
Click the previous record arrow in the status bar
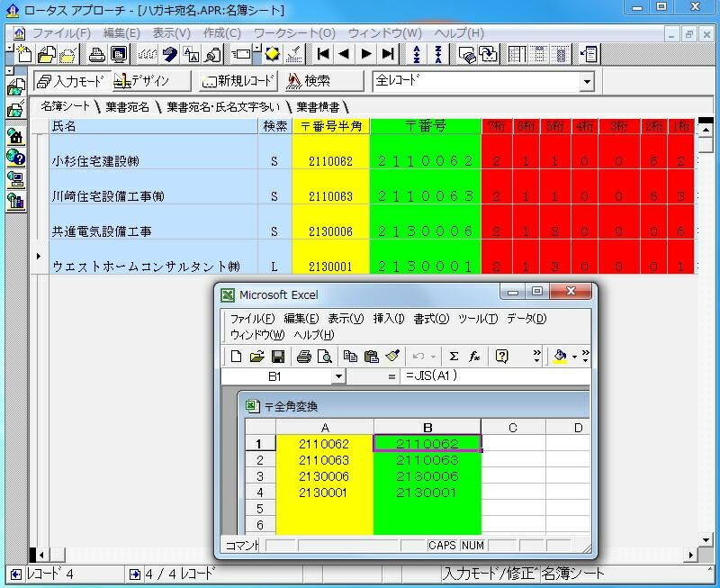(16, 574)
